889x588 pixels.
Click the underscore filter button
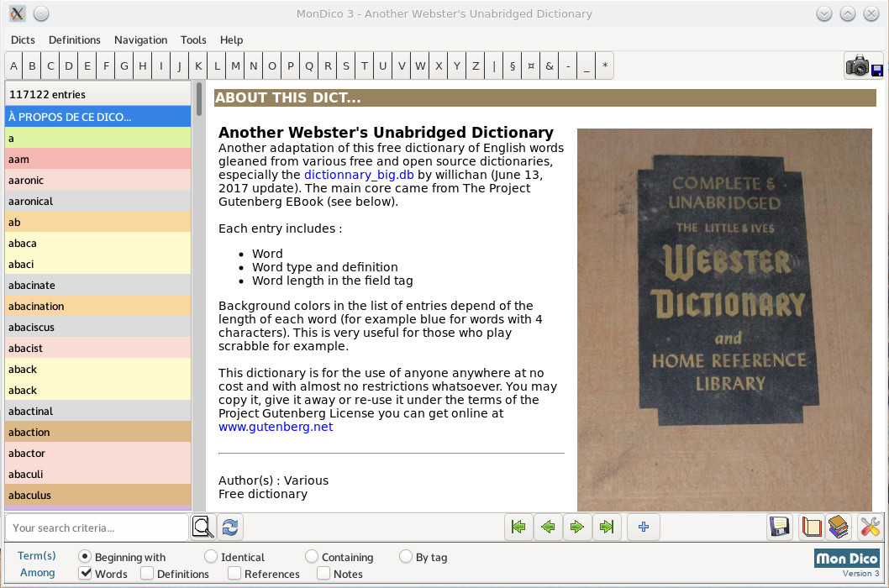pyautogui.click(x=587, y=66)
